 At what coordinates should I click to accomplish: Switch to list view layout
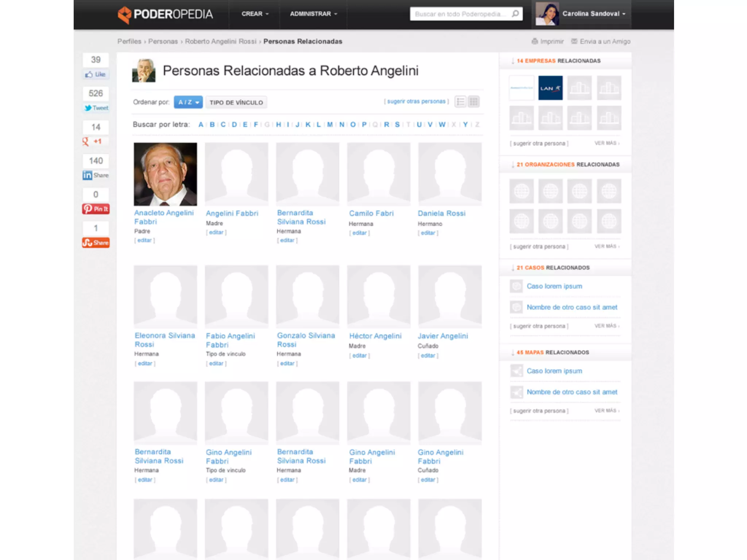click(460, 102)
